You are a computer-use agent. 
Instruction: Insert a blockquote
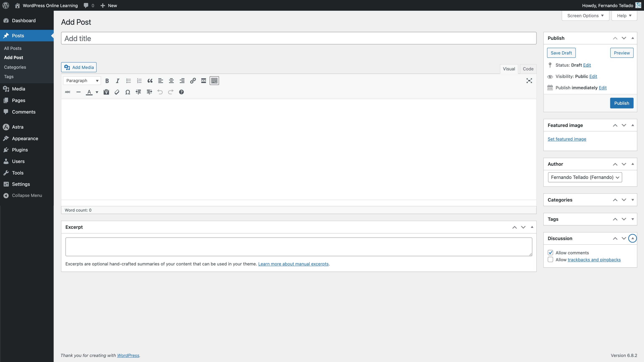point(150,80)
